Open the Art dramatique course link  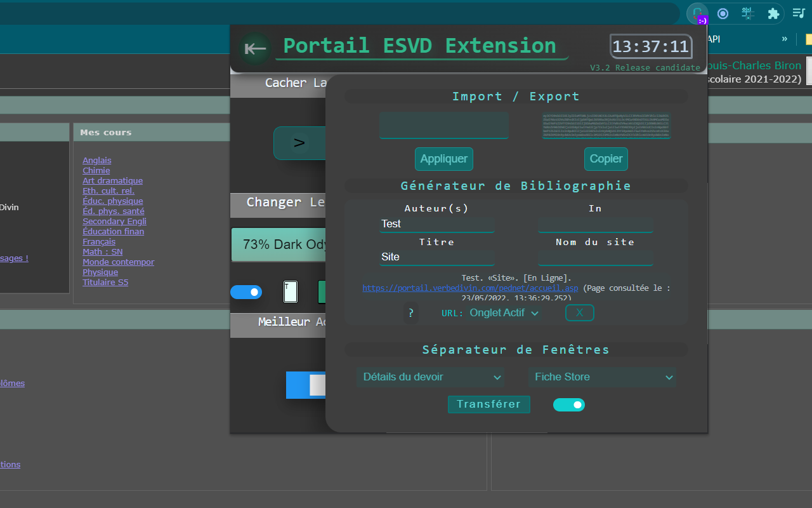(112, 181)
